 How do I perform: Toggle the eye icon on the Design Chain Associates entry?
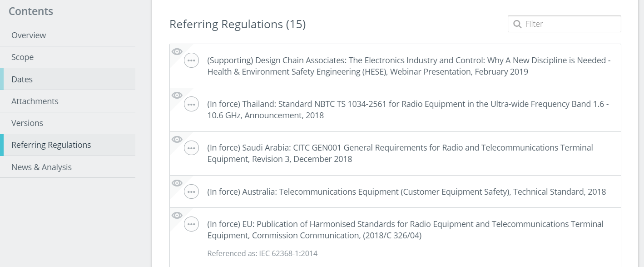(177, 51)
